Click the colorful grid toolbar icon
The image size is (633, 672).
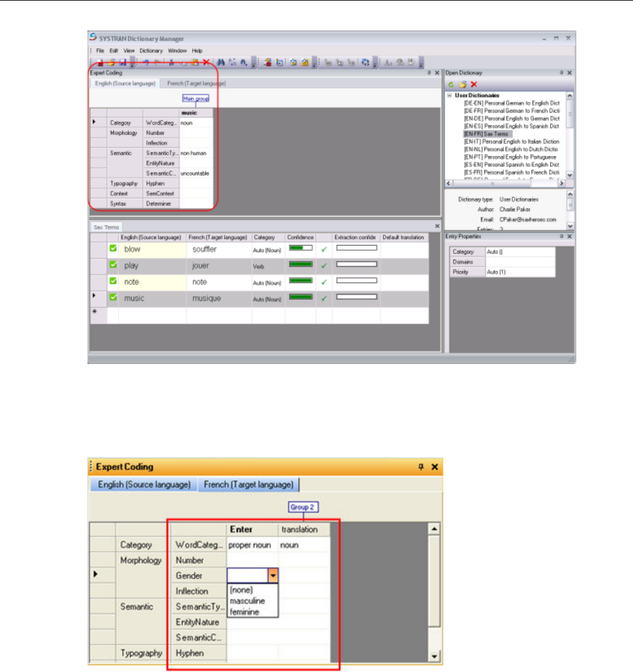pyautogui.click(x=279, y=62)
